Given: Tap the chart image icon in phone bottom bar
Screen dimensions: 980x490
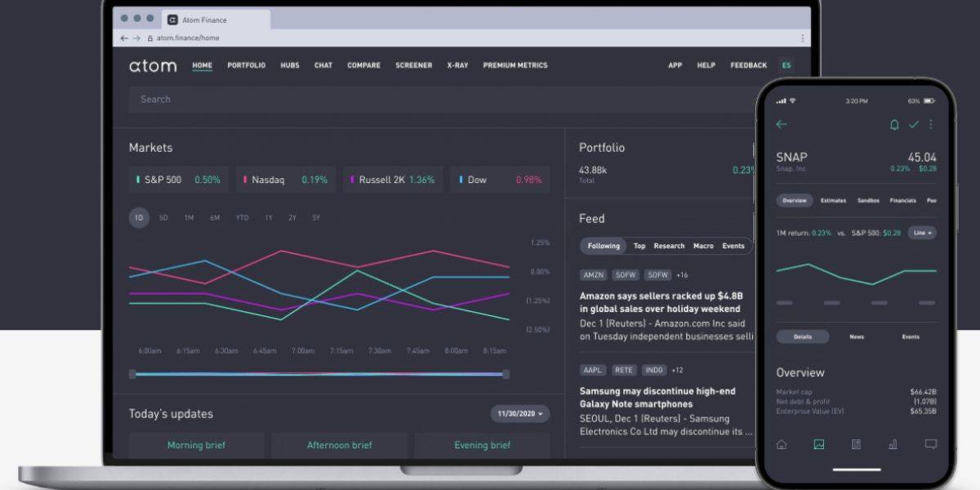Looking at the screenshot, I should tap(819, 444).
